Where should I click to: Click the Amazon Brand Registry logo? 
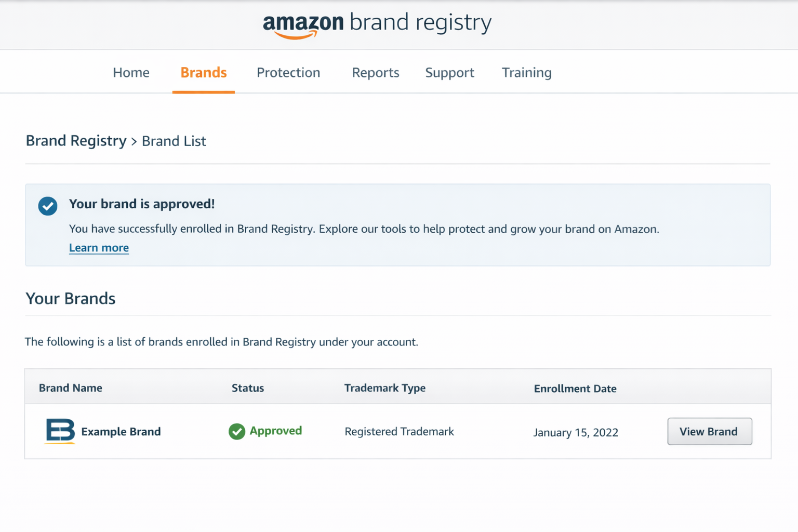pyautogui.click(x=377, y=24)
